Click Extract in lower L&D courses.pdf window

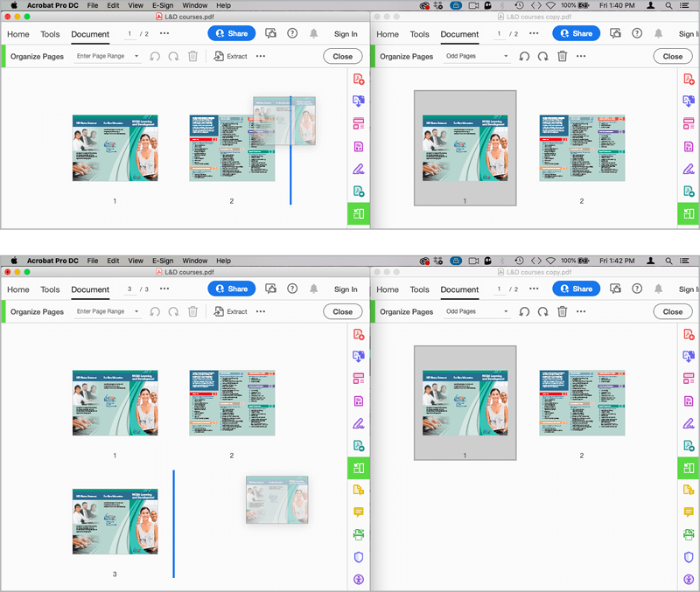click(230, 311)
